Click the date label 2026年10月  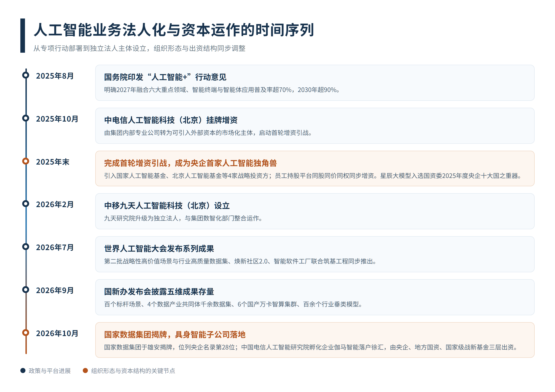pos(57,333)
